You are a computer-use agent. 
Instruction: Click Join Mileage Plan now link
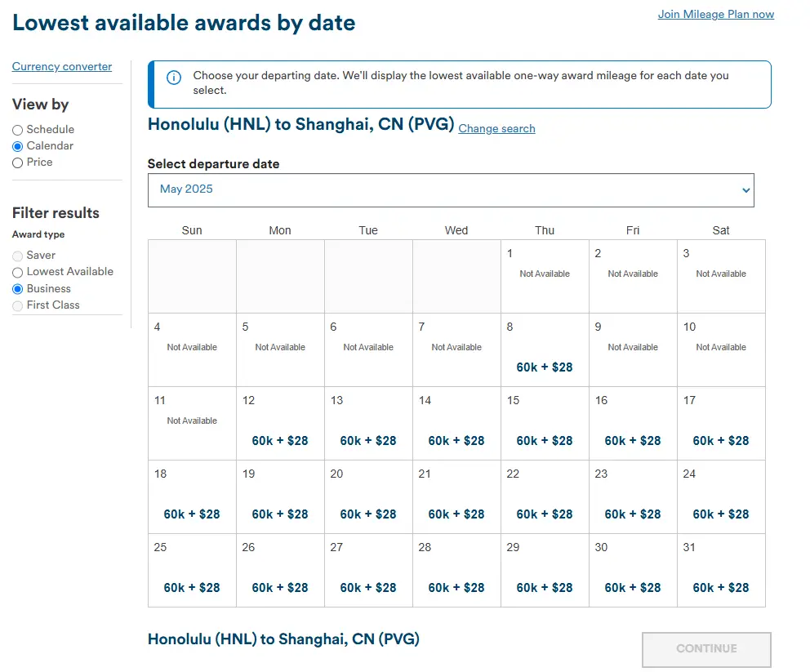point(715,14)
